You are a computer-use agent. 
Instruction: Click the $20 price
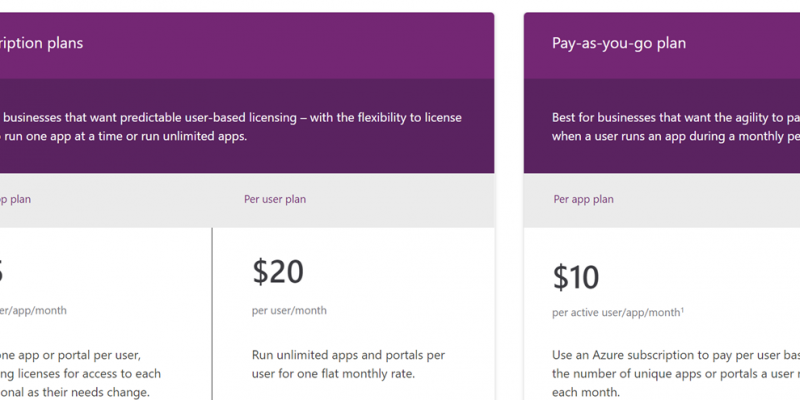click(x=278, y=271)
